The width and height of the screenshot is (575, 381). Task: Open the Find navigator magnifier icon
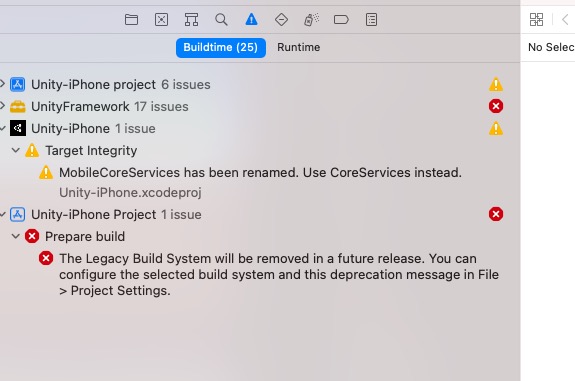221,19
